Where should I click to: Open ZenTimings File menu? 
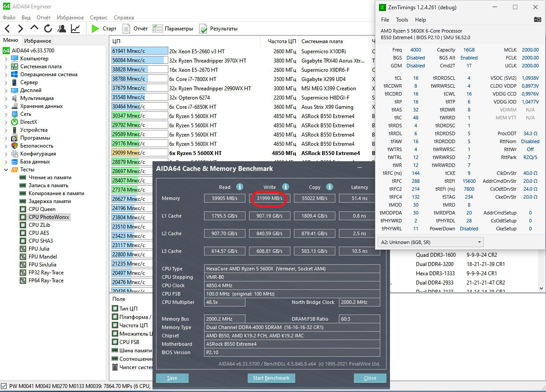pyautogui.click(x=385, y=20)
